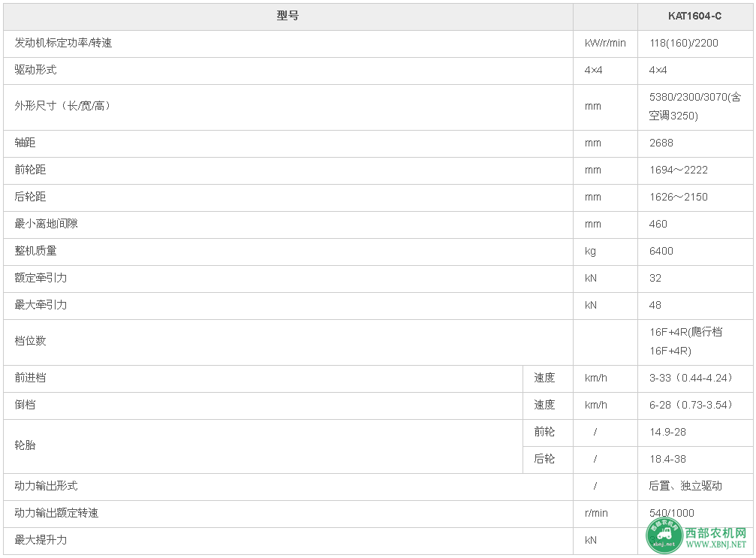Click the green tractor watermark logo

[664, 535]
